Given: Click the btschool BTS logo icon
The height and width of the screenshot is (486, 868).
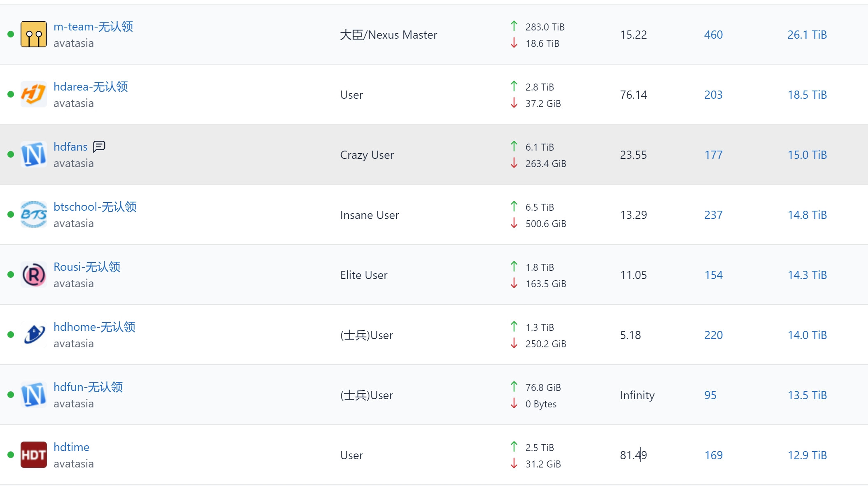Looking at the screenshot, I should coord(33,214).
